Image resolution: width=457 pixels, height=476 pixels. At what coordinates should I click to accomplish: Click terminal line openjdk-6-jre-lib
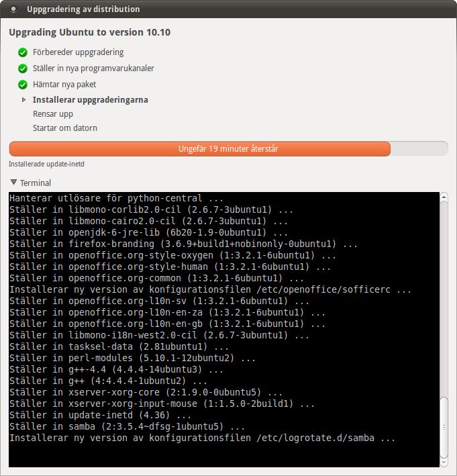[148, 232]
